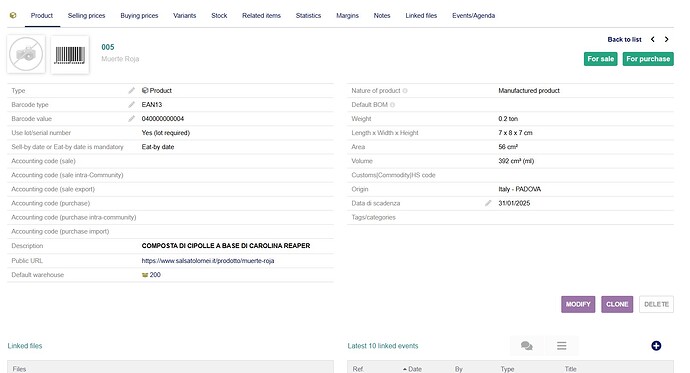
Task: Edit the Type field with its pencil icon
Action: 131,91
